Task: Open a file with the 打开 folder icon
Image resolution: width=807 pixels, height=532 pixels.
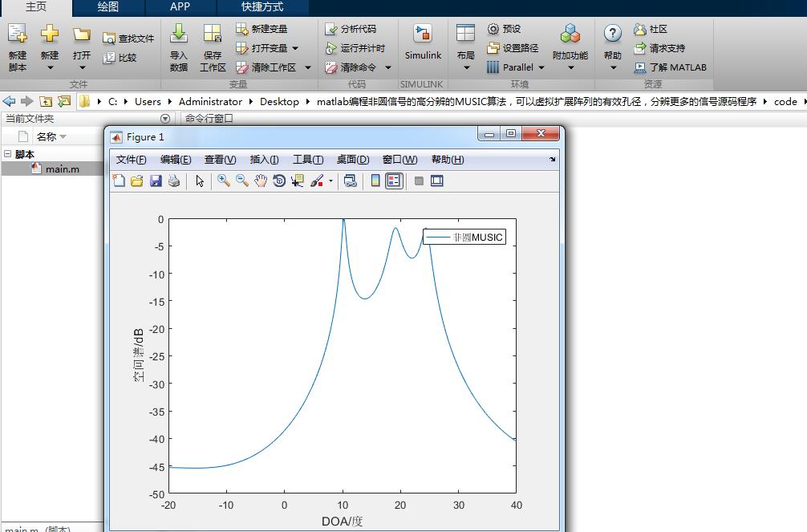Action: [81, 35]
